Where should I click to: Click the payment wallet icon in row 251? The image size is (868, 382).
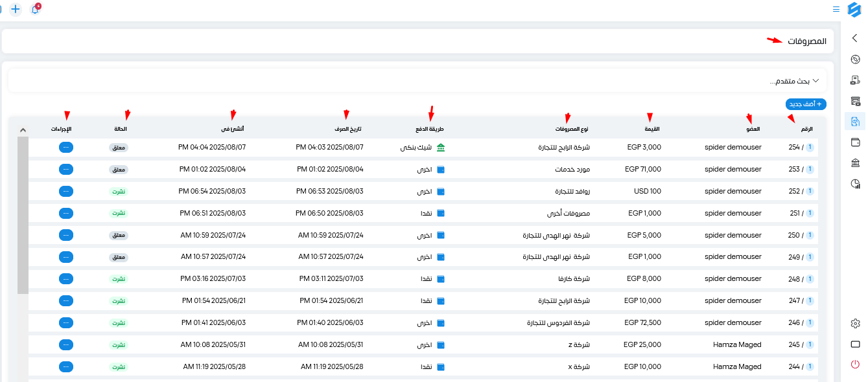[x=441, y=213]
